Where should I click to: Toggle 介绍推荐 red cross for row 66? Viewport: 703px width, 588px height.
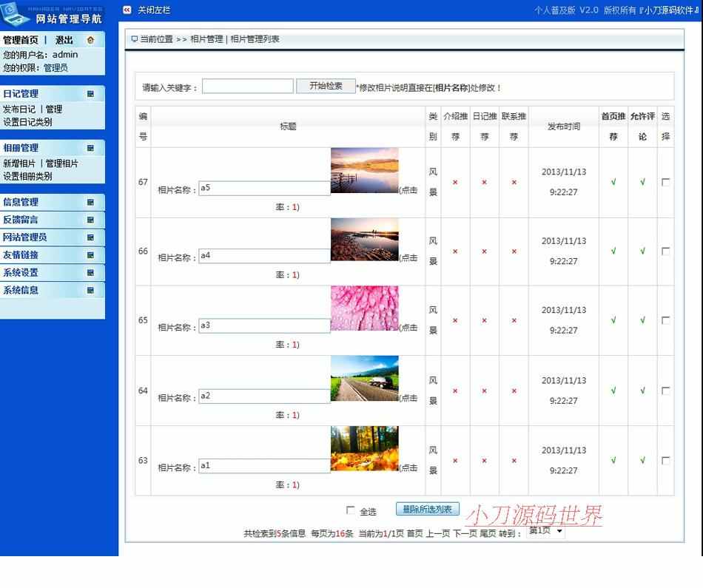(455, 251)
